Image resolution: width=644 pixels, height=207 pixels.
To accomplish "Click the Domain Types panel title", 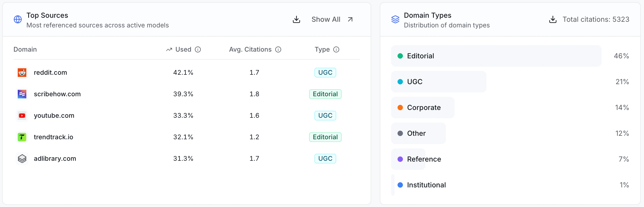I will tap(428, 15).
